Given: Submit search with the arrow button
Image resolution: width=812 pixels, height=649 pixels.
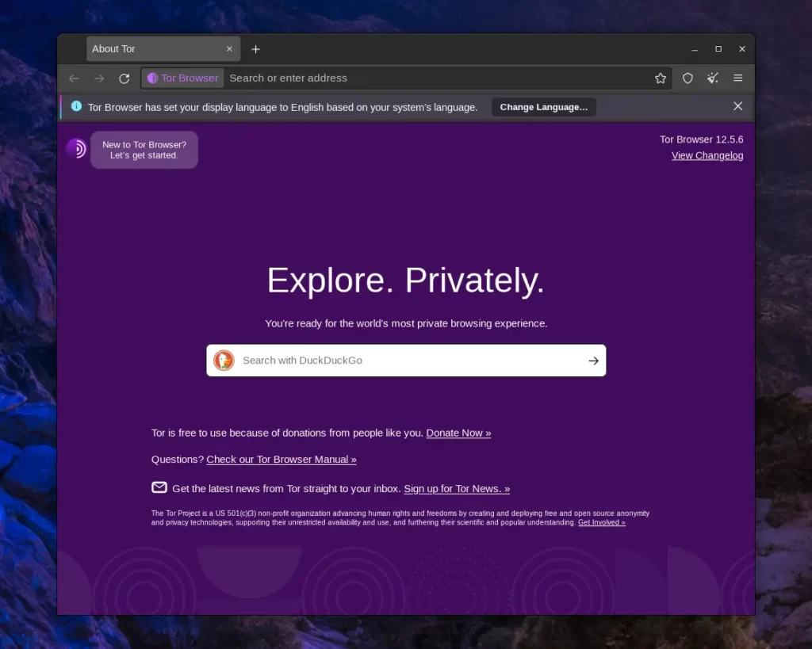Looking at the screenshot, I should 593,361.
